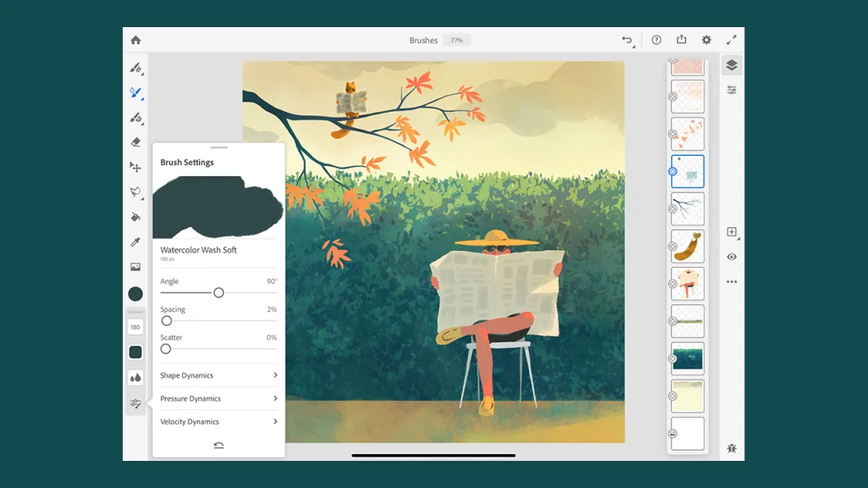
Task: Select the Lasso selection tool
Action: tap(136, 191)
